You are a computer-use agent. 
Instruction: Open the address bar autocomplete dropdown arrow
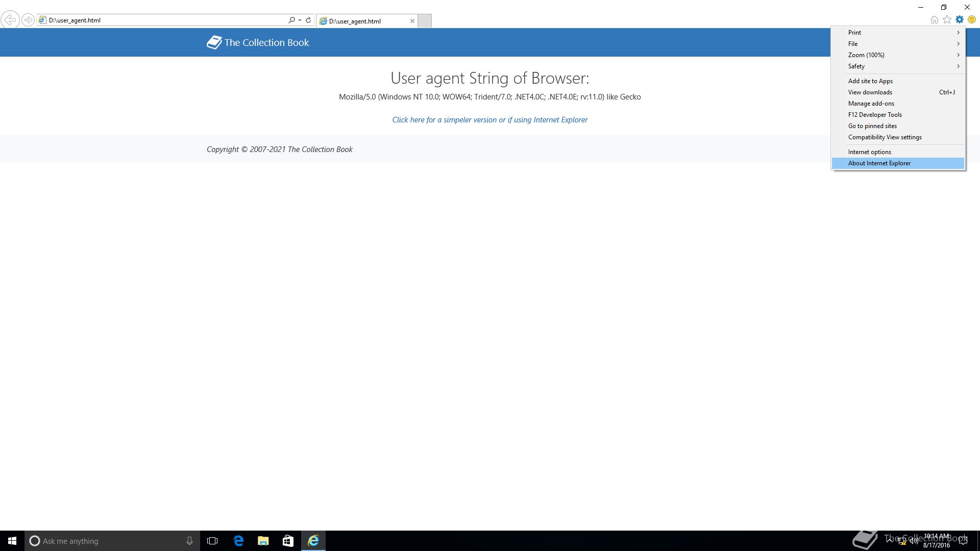tap(300, 20)
